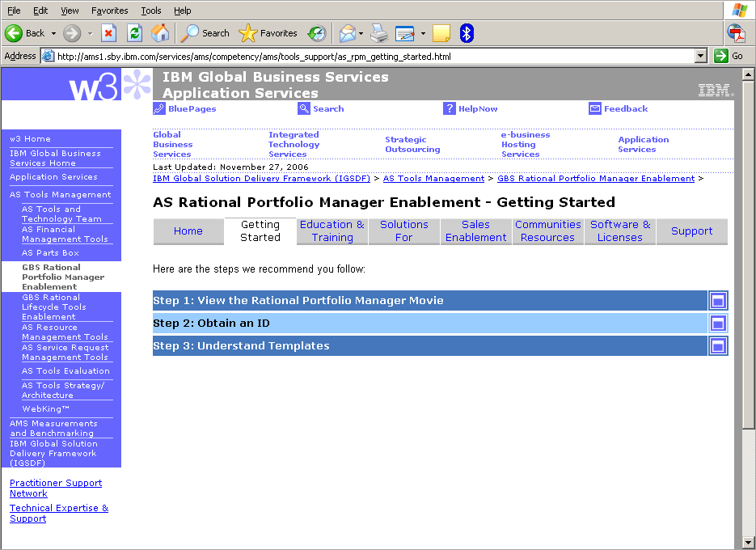Open the Edit button dropdown arrow
Screen dimensions: 756x550
[x=423, y=33]
